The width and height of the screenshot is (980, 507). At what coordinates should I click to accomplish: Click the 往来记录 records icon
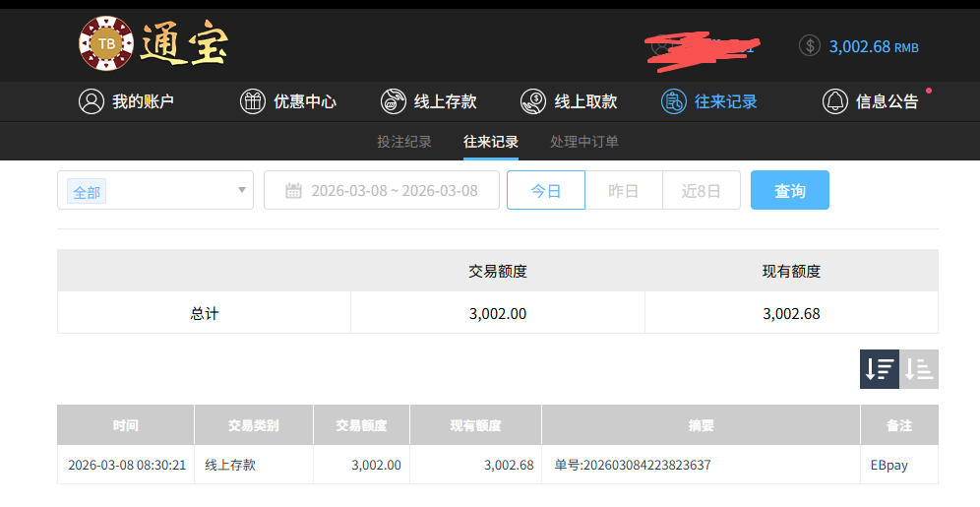point(674,101)
